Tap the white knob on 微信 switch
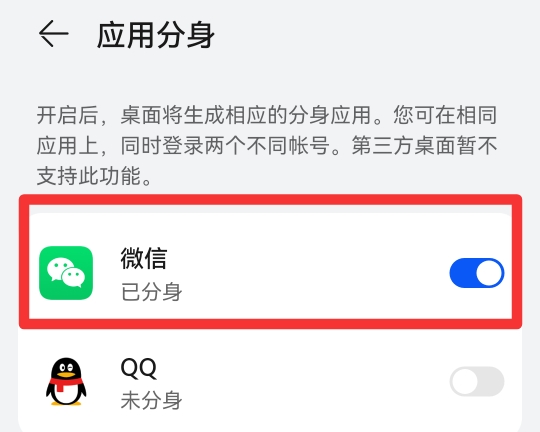 489,273
